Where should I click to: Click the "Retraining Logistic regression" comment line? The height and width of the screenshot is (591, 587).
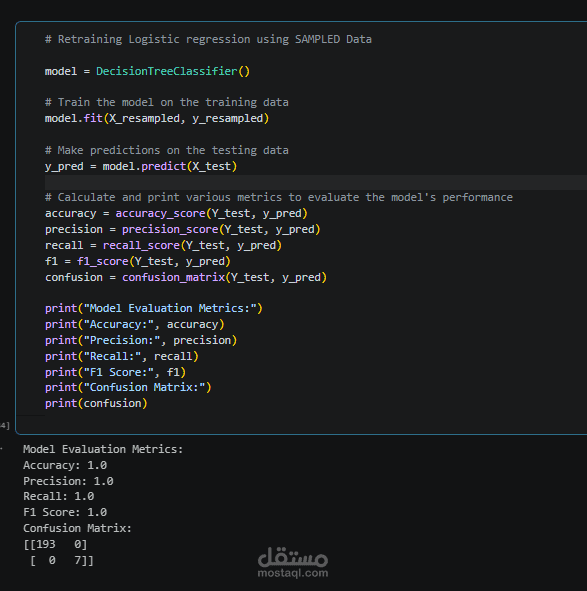[208, 39]
